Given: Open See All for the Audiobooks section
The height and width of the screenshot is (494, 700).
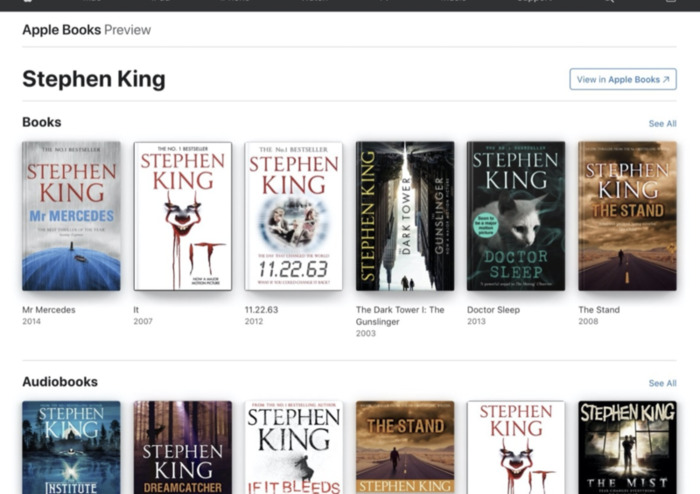Looking at the screenshot, I should pyautogui.click(x=662, y=383).
